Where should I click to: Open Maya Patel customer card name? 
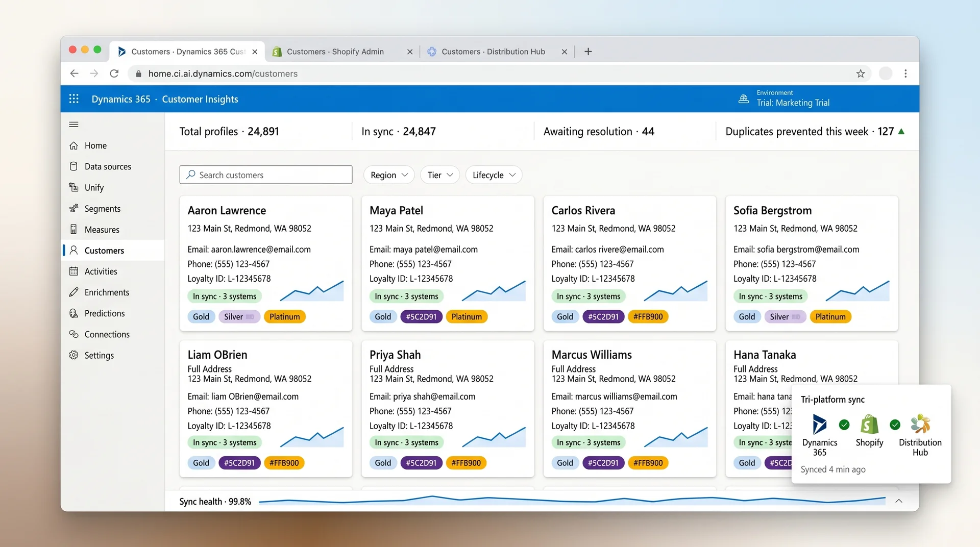click(x=396, y=210)
